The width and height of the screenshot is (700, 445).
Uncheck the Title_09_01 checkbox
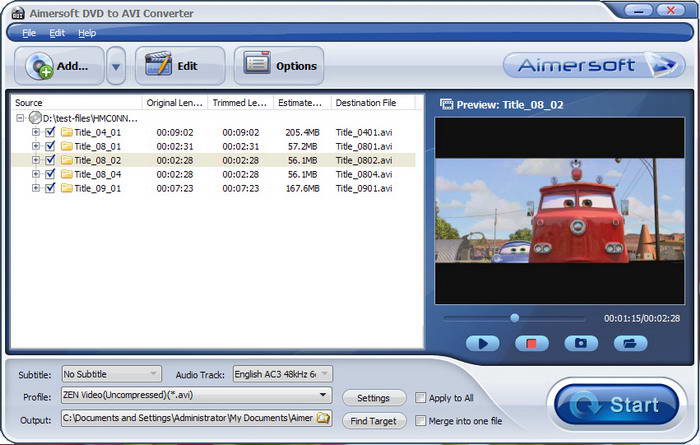(x=50, y=188)
